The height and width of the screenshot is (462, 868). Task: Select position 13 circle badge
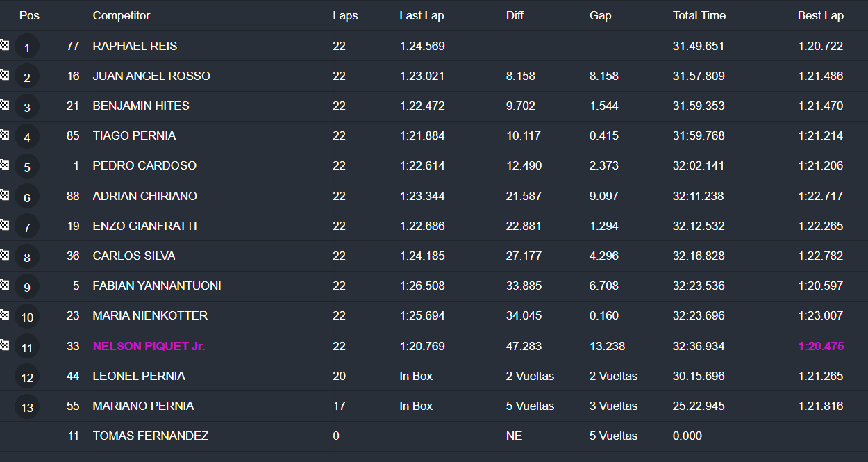click(x=27, y=407)
